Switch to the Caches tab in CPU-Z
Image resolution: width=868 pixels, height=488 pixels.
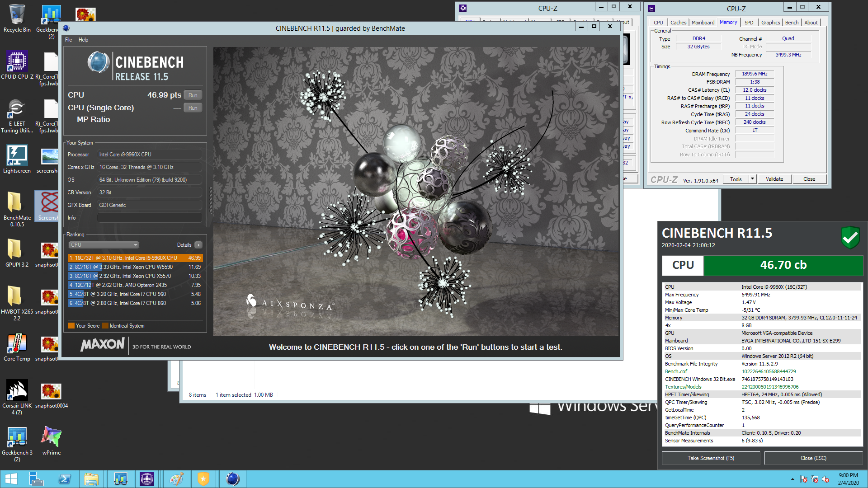pyautogui.click(x=678, y=23)
